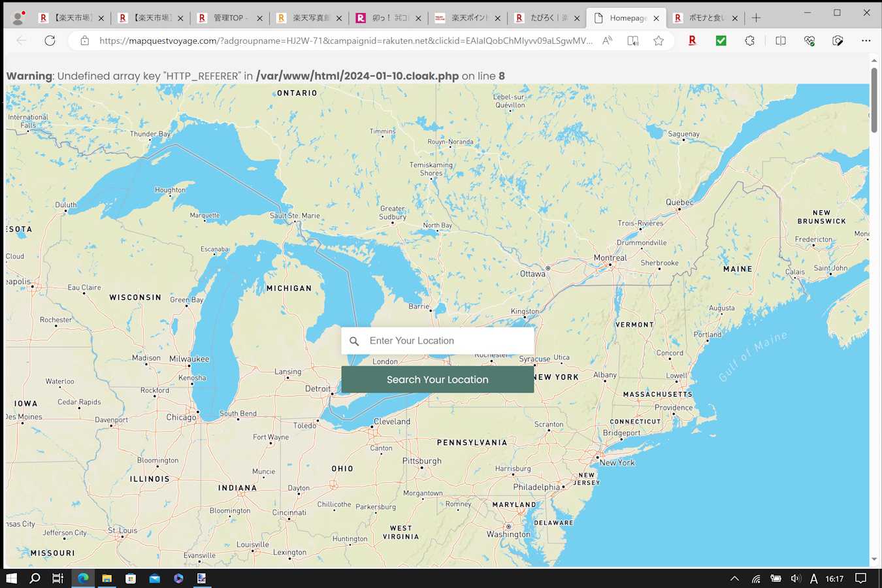Click the Thunder Bay label on the map
This screenshot has height=588, width=882.
click(150, 134)
